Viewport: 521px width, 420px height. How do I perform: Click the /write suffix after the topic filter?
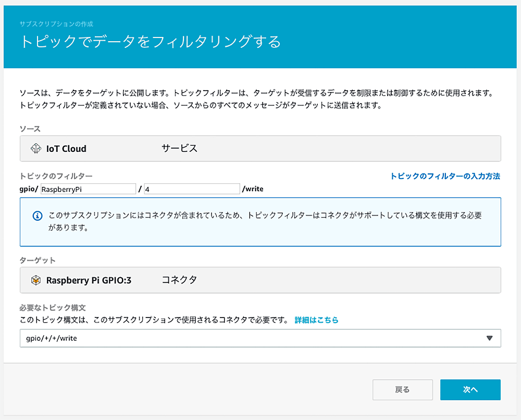coord(253,189)
